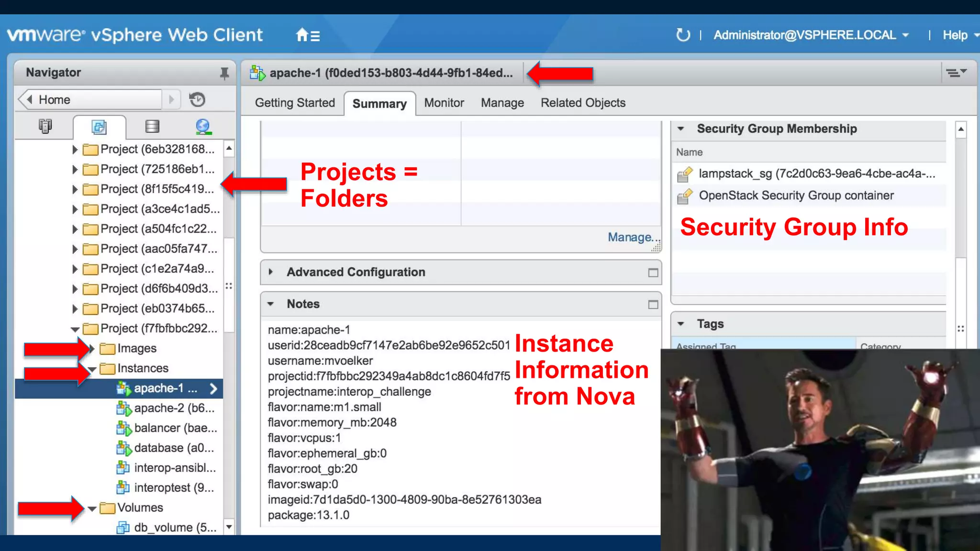Click forward arrow next to Home
This screenshot has height=551, width=980.
pos(171,99)
